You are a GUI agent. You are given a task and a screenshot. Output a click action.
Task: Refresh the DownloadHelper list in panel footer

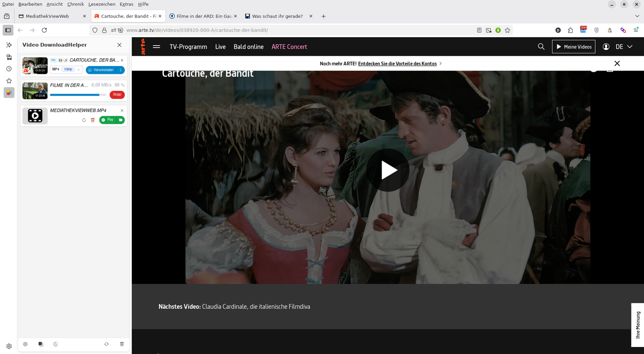pyautogui.click(x=106, y=344)
